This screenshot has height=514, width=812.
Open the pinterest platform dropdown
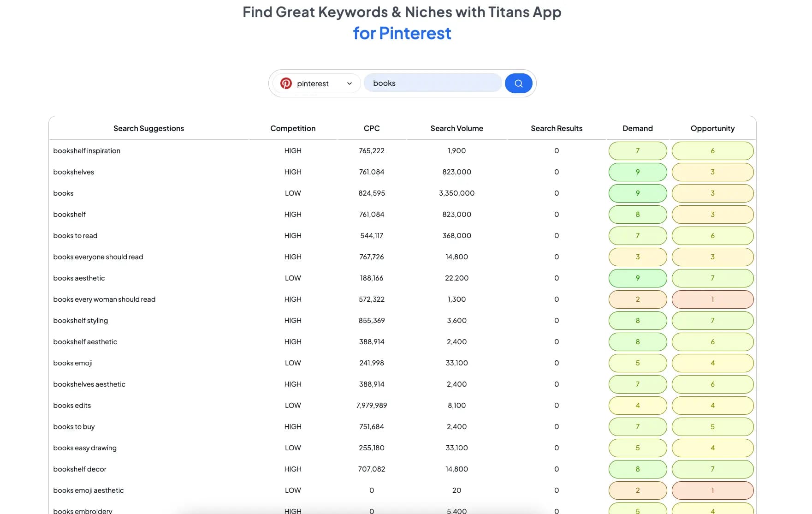[316, 84]
